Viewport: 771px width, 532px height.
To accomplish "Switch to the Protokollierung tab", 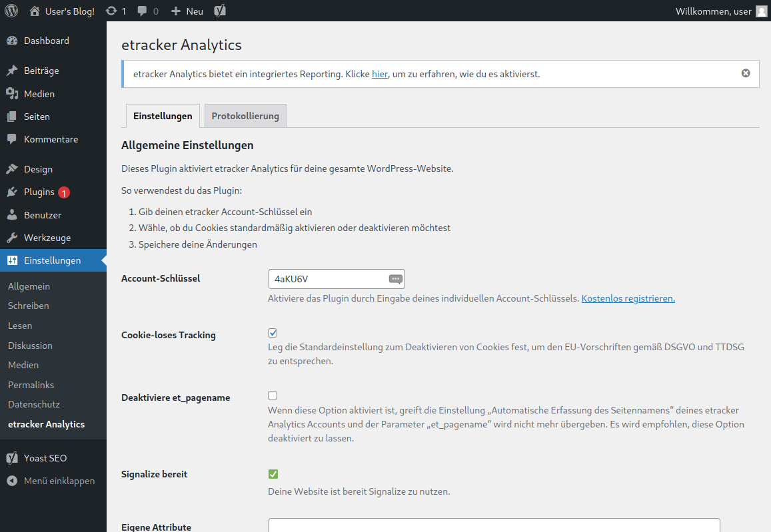I will tap(245, 115).
